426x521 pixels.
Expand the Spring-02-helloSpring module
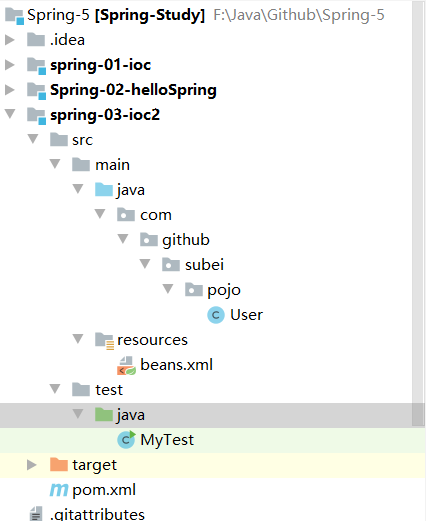tap(10, 90)
